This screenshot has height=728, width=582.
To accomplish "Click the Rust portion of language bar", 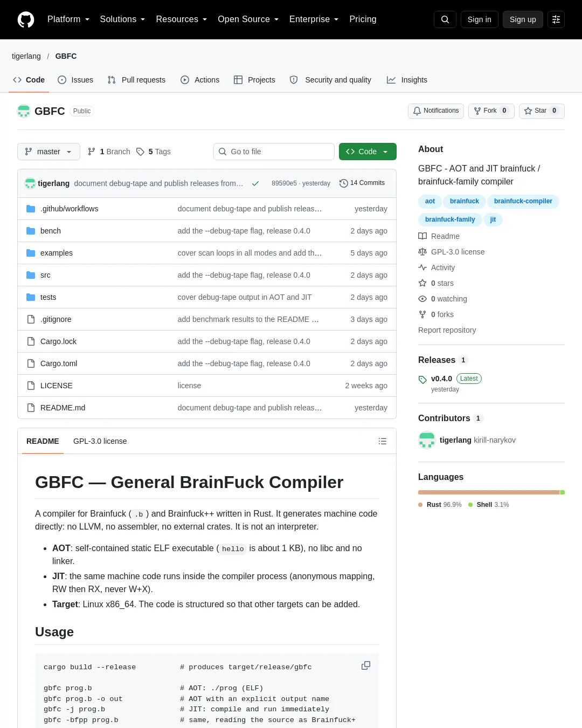I will pos(489,492).
